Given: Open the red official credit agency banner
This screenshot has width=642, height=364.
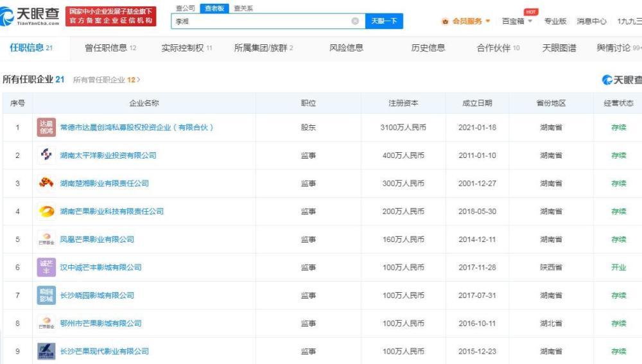Looking at the screenshot, I should (x=110, y=17).
